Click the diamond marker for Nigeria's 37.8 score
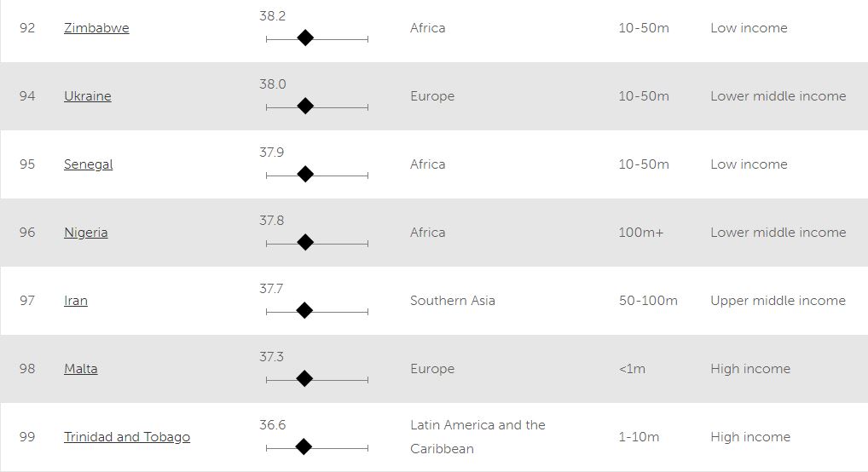Screen dimensions: 868x472 click(305, 242)
